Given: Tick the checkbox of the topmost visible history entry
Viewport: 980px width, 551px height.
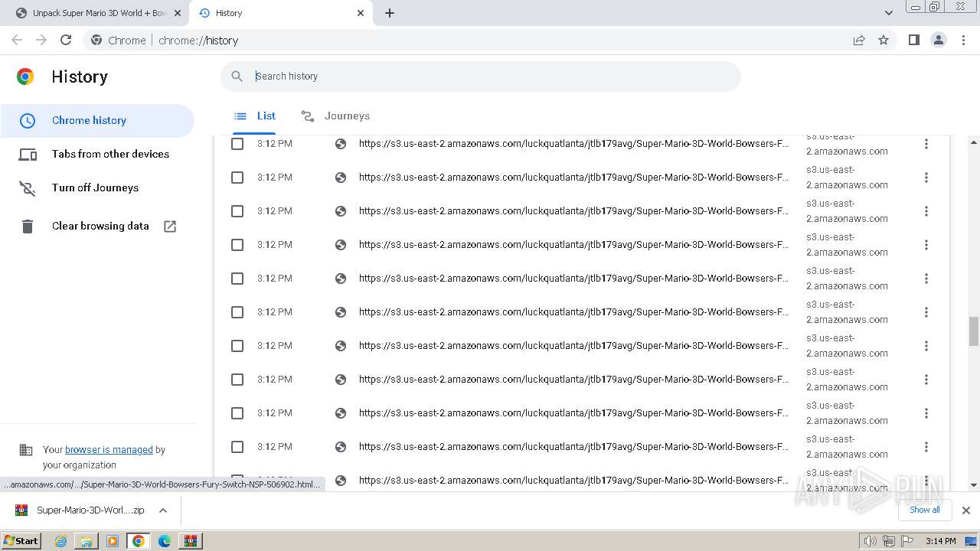Looking at the screenshot, I should coord(237,144).
